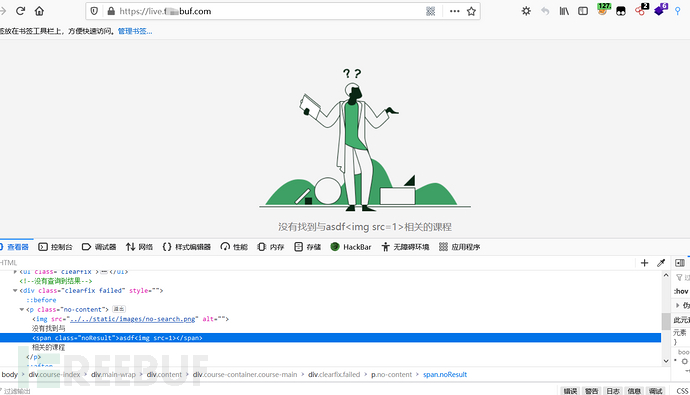Select the closing </p> tag row
The width and height of the screenshot is (690, 395).
(33, 357)
